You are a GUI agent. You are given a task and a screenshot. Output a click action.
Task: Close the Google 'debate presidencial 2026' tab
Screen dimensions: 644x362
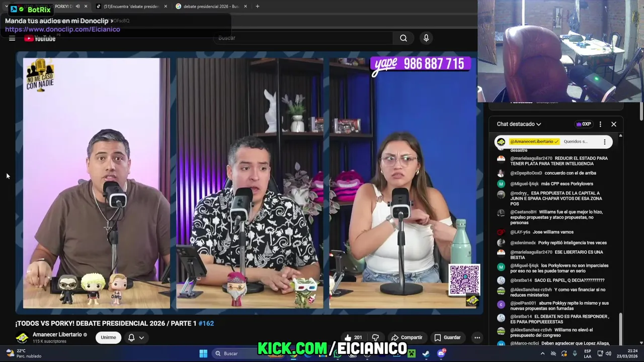pos(246,7)
